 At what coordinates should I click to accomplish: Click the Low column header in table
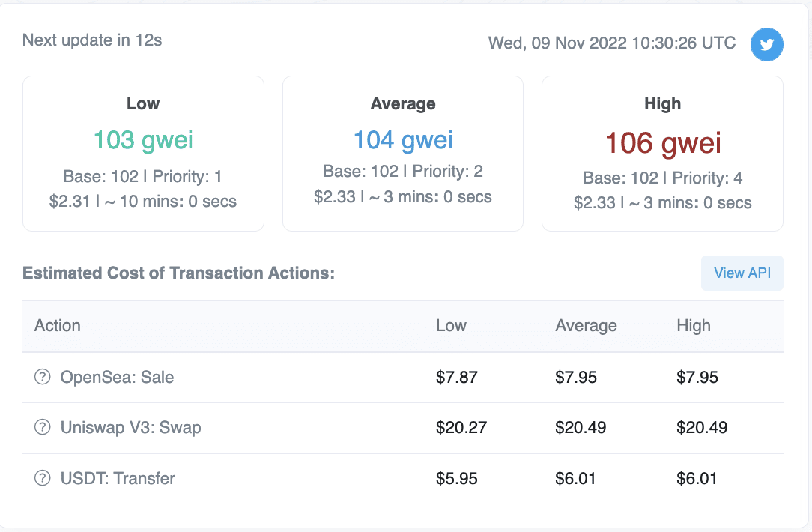[451, 326]
